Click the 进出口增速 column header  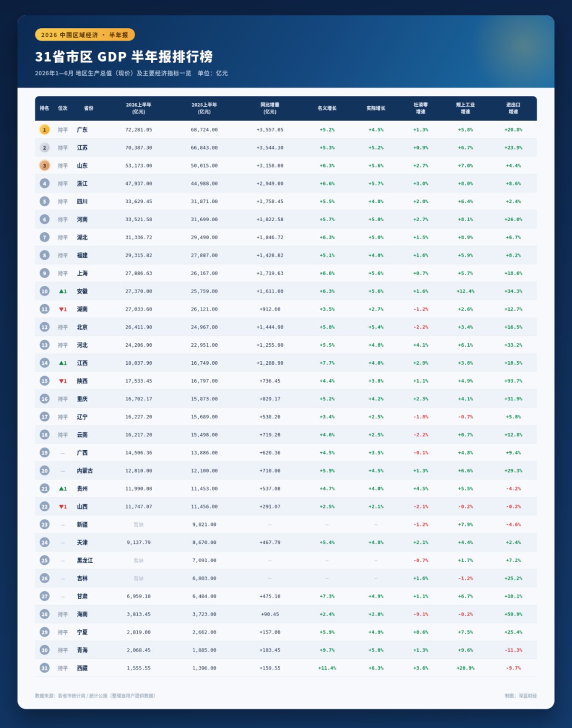point(513,108)
